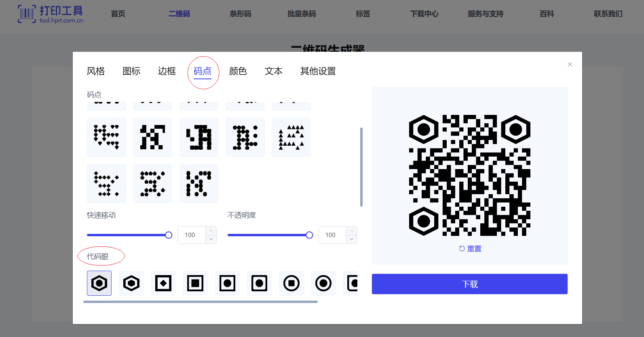Open 首页 in the top navigation

[x=118, y=14]
